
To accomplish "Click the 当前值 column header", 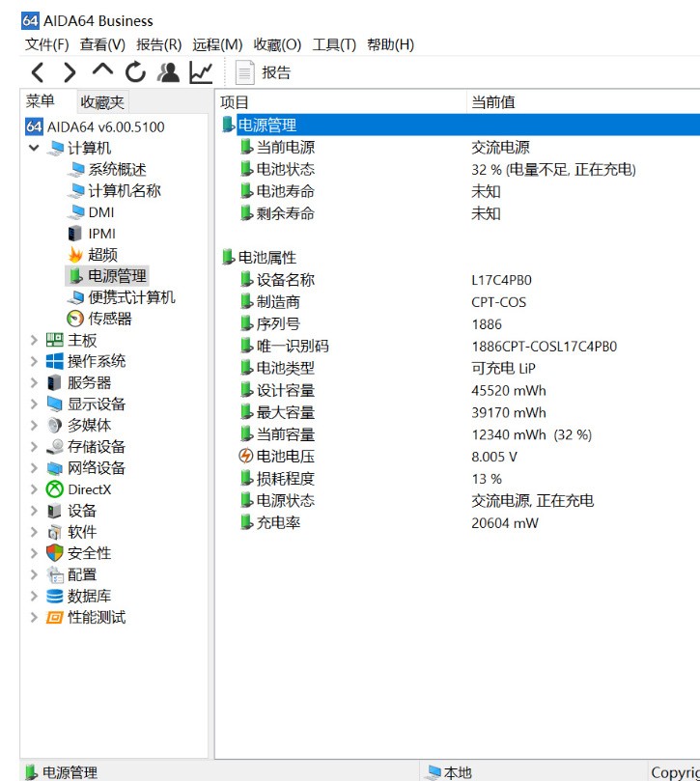I will [583, 102].
